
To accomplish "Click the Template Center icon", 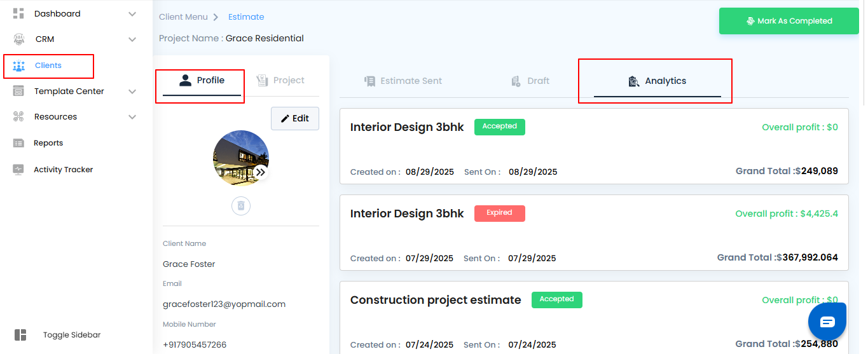I will (18, 92).
